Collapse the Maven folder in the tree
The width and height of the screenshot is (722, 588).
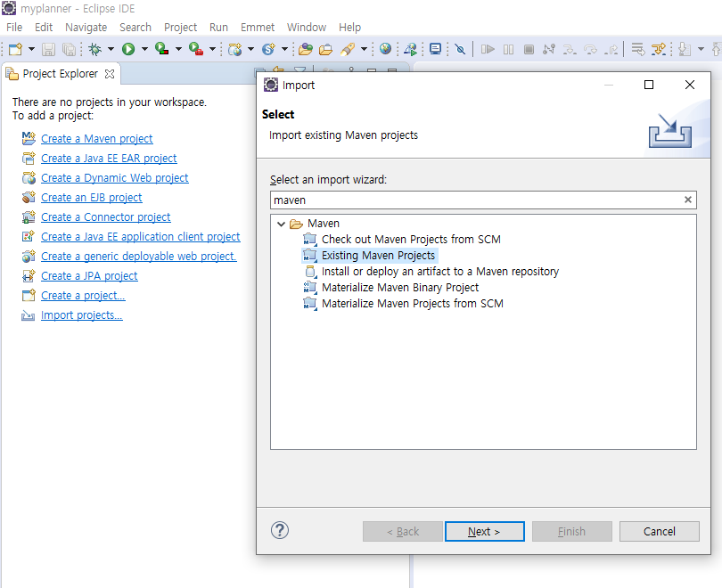(x=282, y=224)
